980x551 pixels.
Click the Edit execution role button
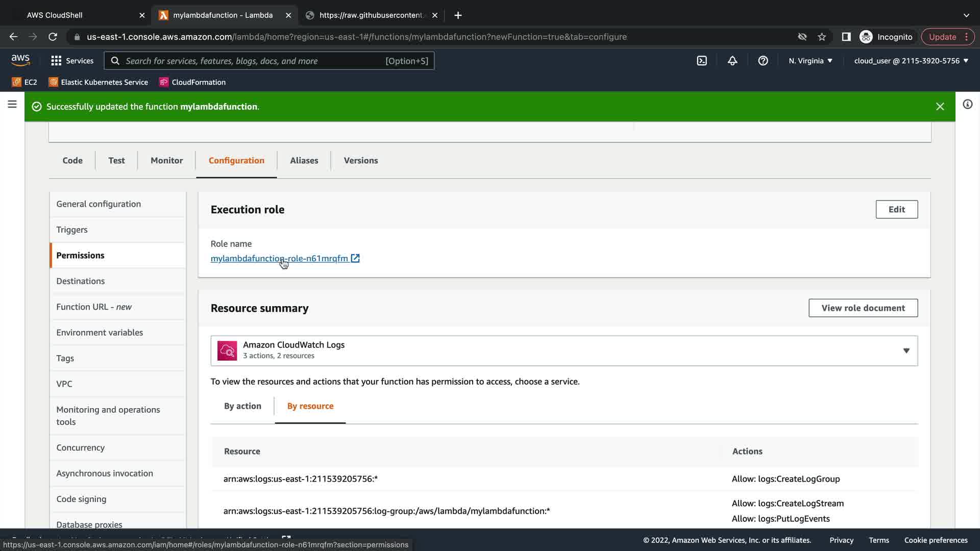pyautogui.click(x=896, y=209)
